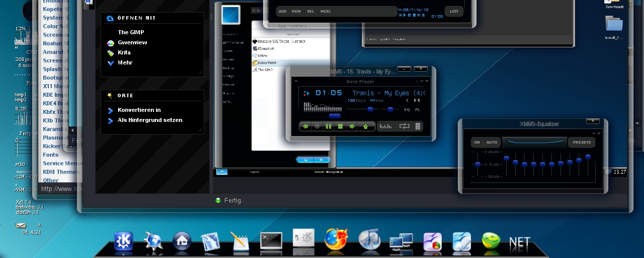Open the mail stamp icon in dock
Viewport: 644px width, 258px height.
click(211, 241)
